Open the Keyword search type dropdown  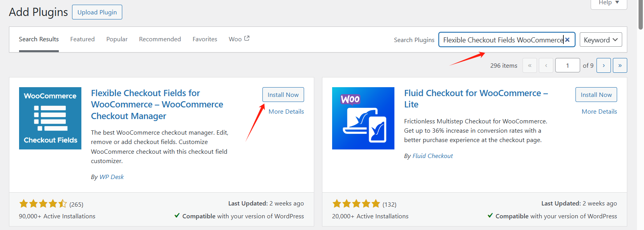pos(600,40)
